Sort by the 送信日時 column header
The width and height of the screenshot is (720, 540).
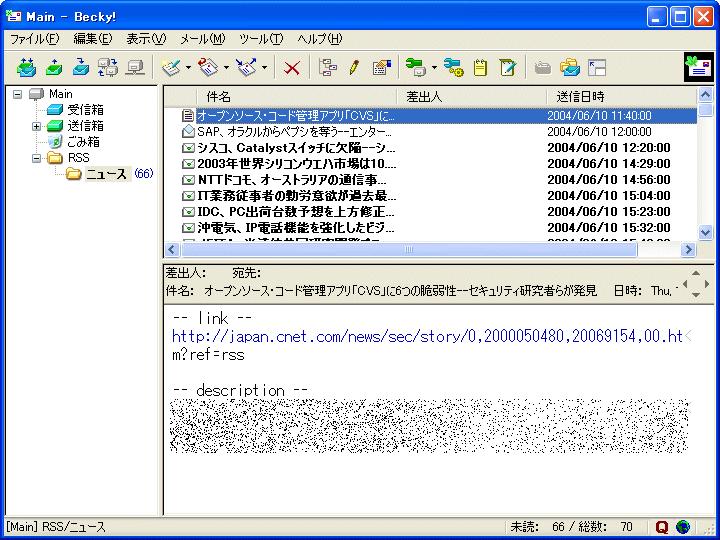pyautogui.click(x=621, y=96)
